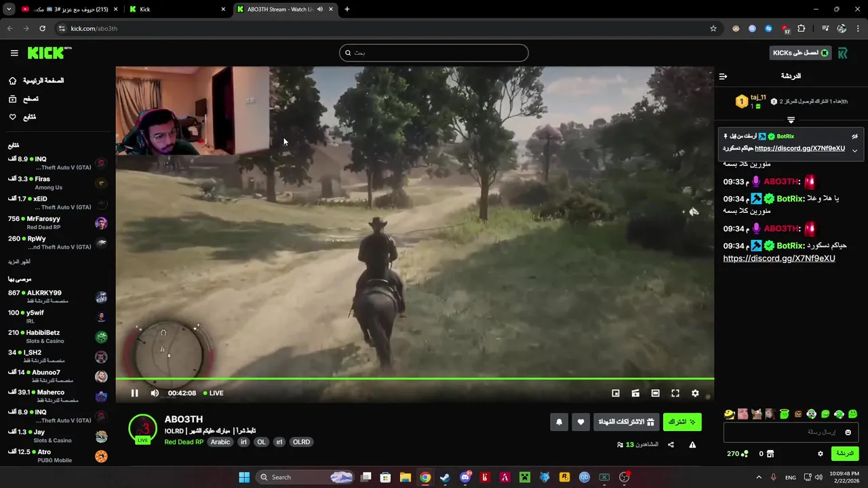This screenshot has height=488, width=868.
Task: Open Firas Among Us channel
Action: [x=57, y=183]
